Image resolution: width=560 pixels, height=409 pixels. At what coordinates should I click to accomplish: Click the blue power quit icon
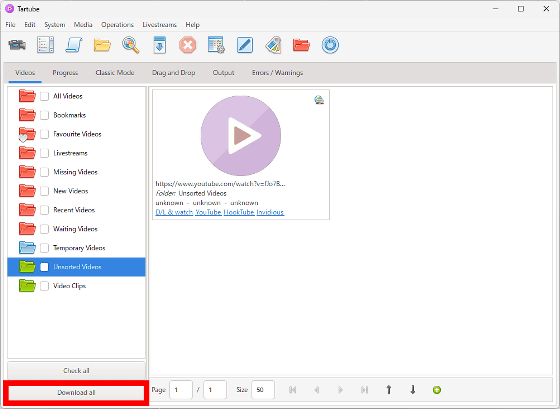[x=330, y=45]
